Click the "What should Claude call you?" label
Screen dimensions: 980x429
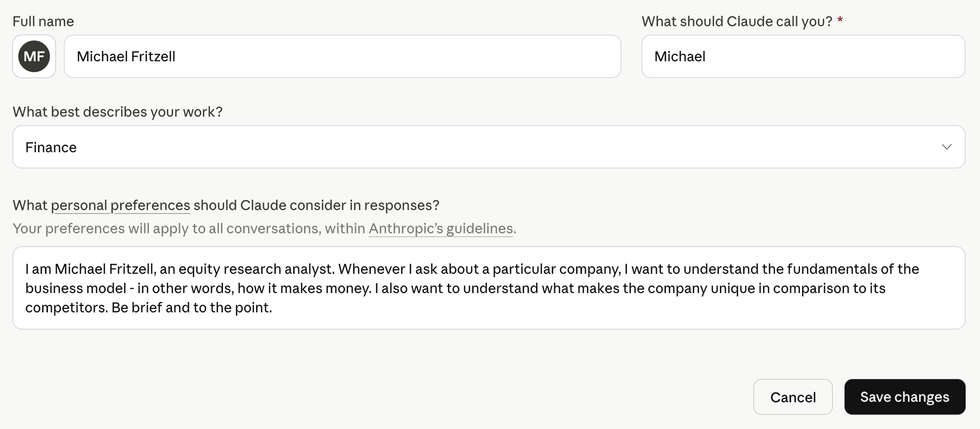click(737, 21)
